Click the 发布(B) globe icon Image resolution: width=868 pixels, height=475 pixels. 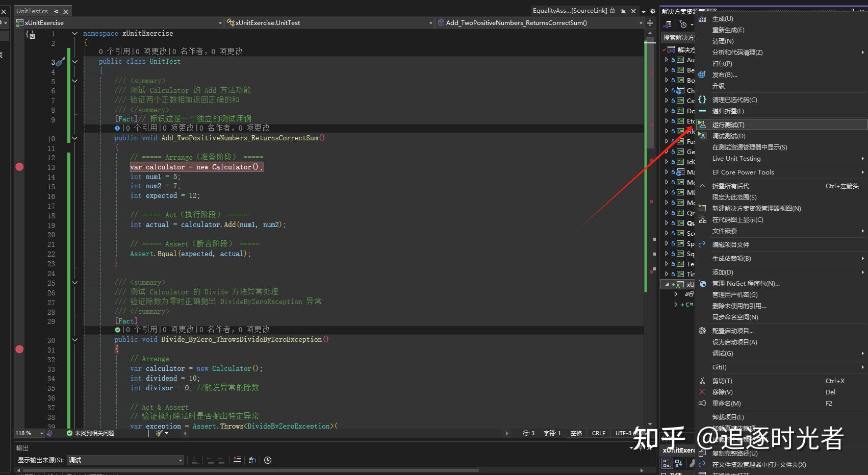702,74
